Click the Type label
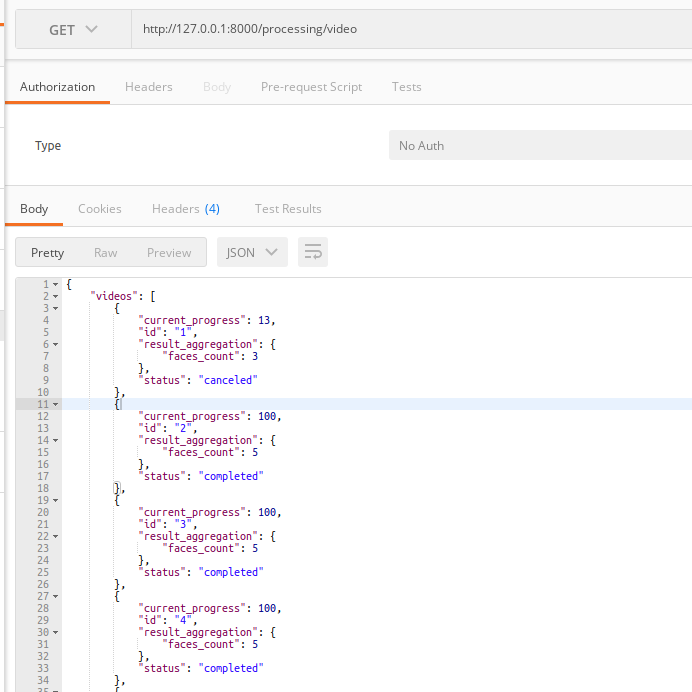The width and height of the screenshot is (692, 692). pyautogui.click(x=48, y=146)
